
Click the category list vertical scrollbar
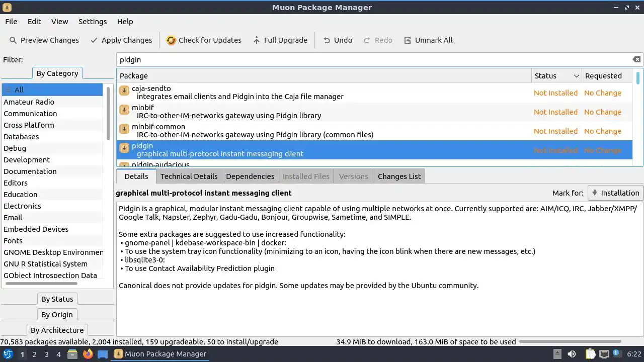coord(108,114)
